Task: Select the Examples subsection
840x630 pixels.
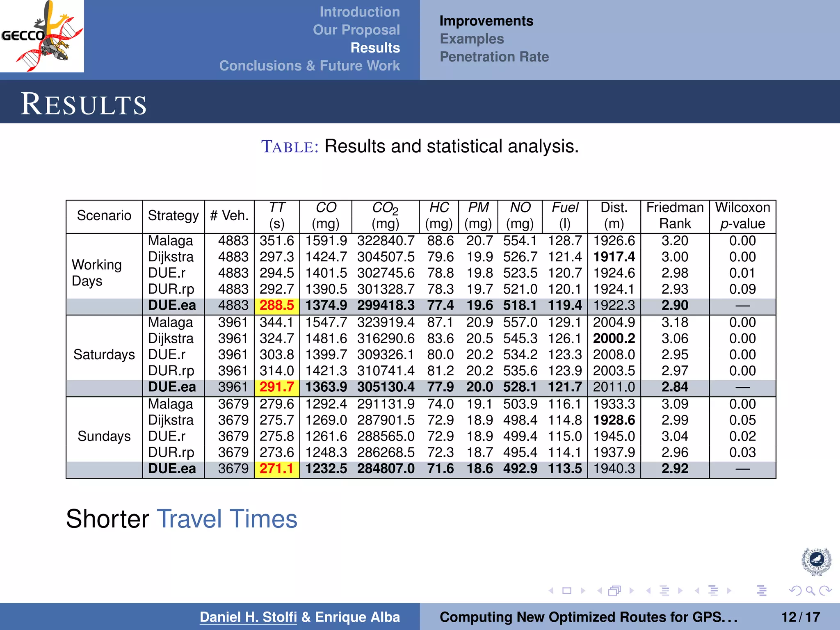Action: (x=472, y=39)
